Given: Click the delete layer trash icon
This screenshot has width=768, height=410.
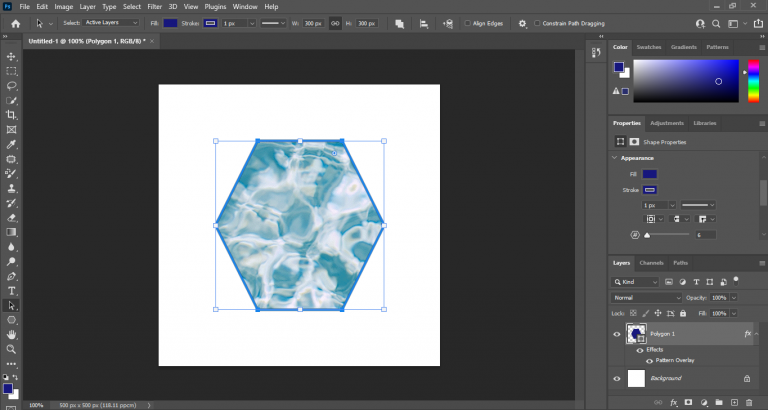Looking at the screenshot, I should click(x=748, y=402).
